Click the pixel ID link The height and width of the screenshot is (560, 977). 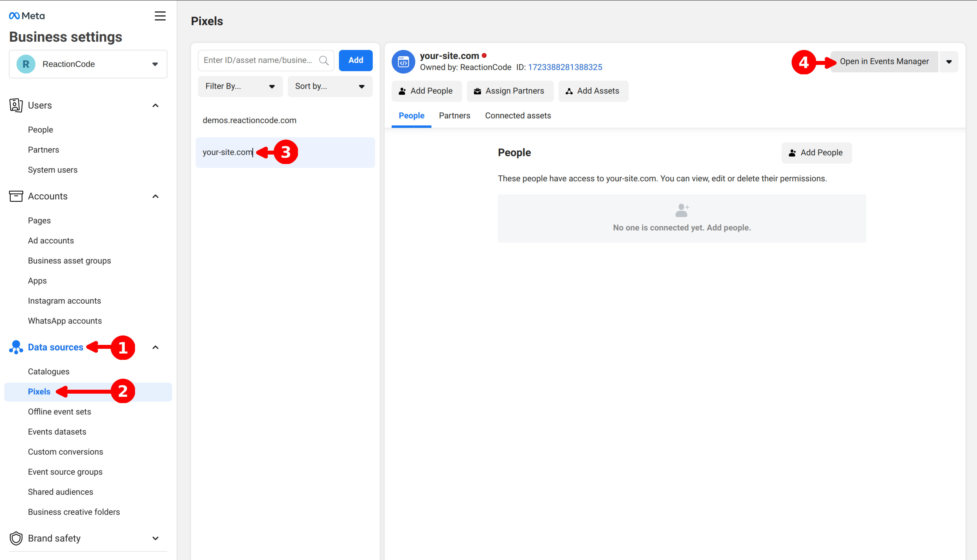click(x=565, y=67)
